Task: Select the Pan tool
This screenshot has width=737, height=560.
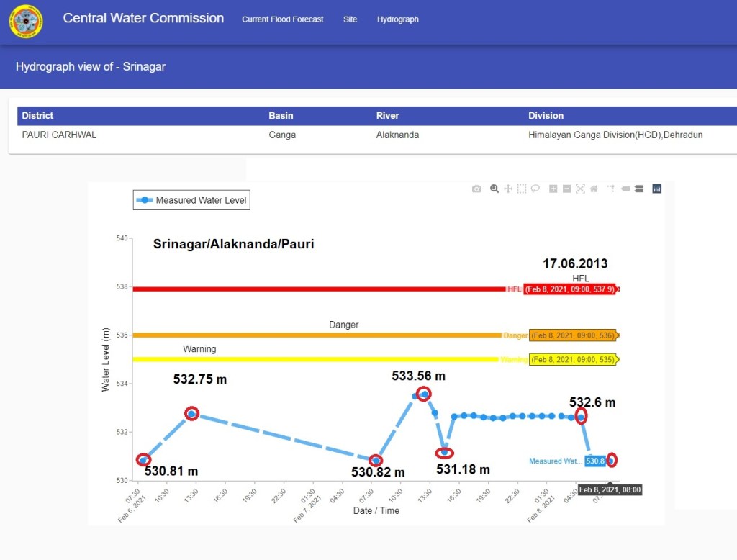Action: [x=508, y=189]
